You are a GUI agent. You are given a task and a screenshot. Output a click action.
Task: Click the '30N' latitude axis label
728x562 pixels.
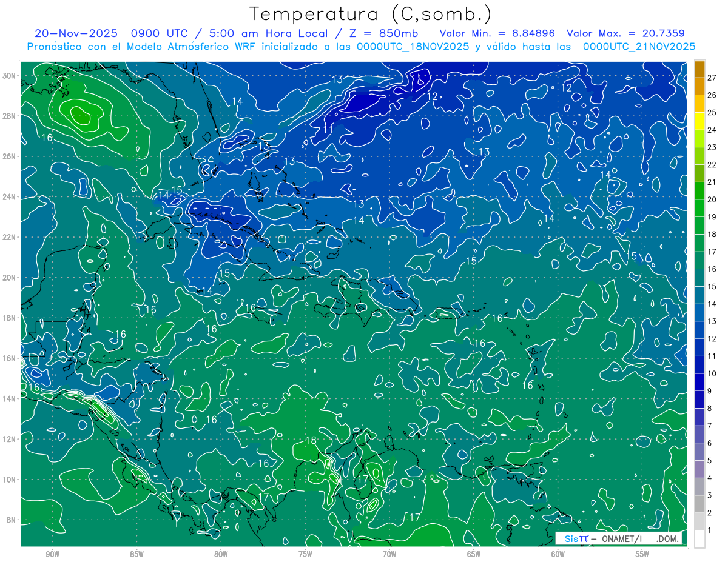9,76
